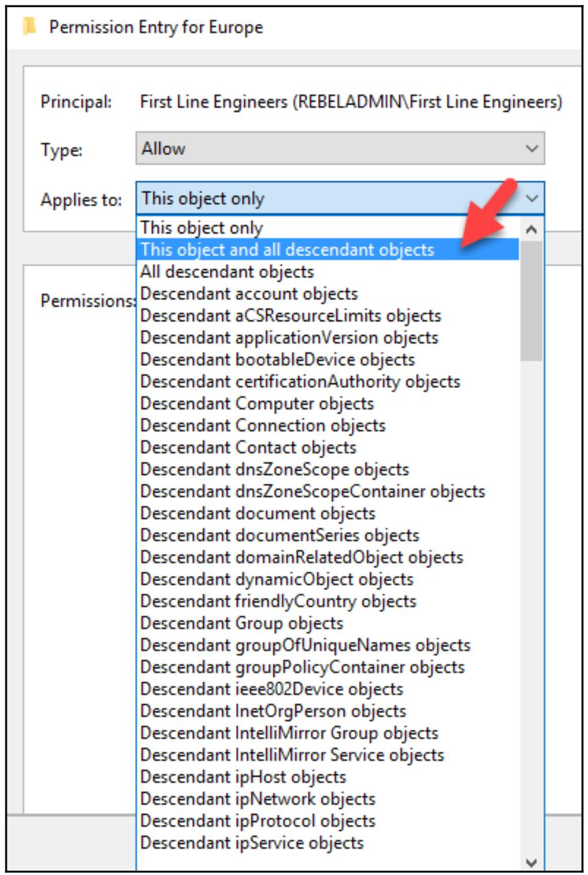Click the folder icon in title bar
This screenshot has width=588, height=875.
pos(29,27)
